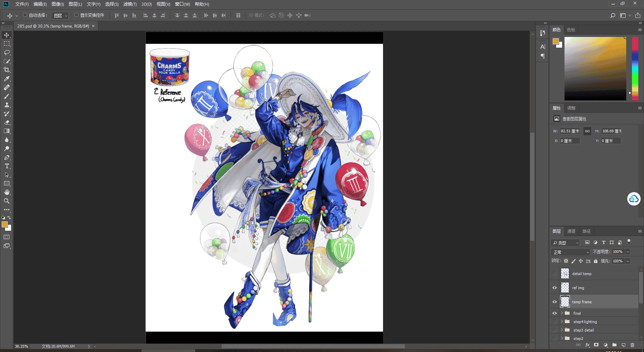This screenshot has width=644, height=352.
Task: Select the Move tool in toolbox
Action: click(x=7, y=35)
